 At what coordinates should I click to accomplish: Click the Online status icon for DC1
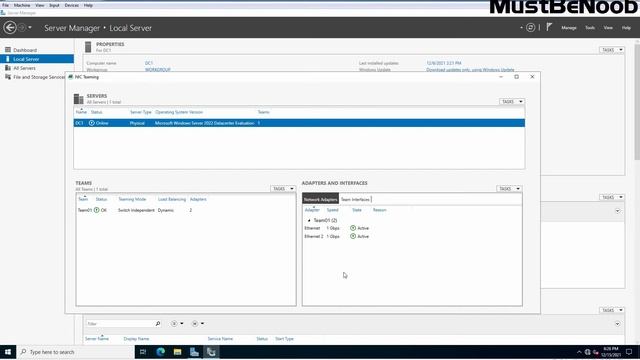[x=92, y=123]
